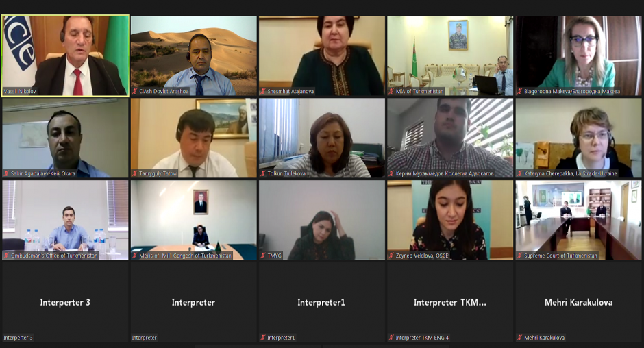
Task: Click muted mic icon on Interpreter TKM ENG 4
Action: click(x=391, y=338)
